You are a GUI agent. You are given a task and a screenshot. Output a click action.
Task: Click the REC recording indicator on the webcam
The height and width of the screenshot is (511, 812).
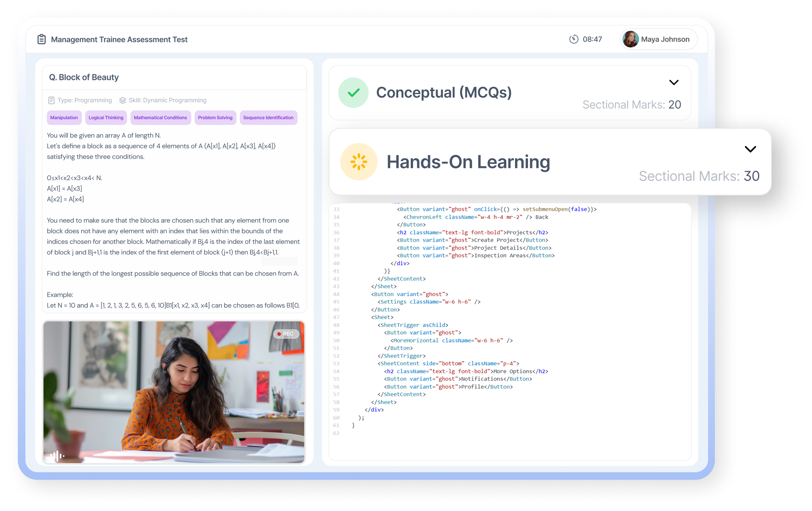(x=286, y=334)
